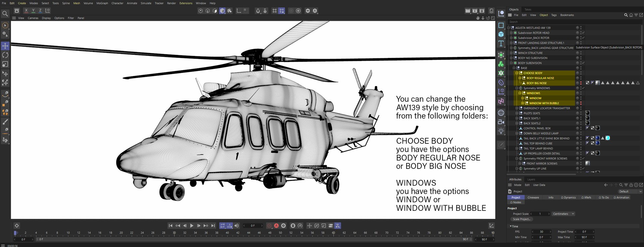Click the Scale Project... button

click(522, 219)
